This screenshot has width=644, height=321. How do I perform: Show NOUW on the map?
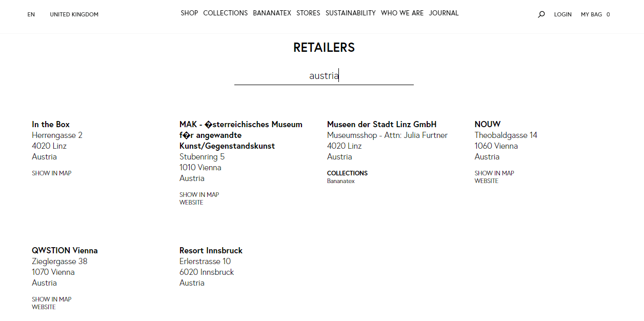[x=494, y=173]
